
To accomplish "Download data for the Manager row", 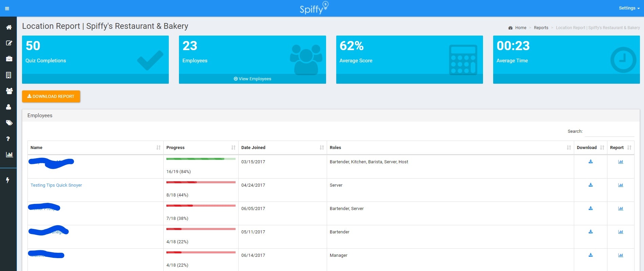I will [x=590, y=255].
